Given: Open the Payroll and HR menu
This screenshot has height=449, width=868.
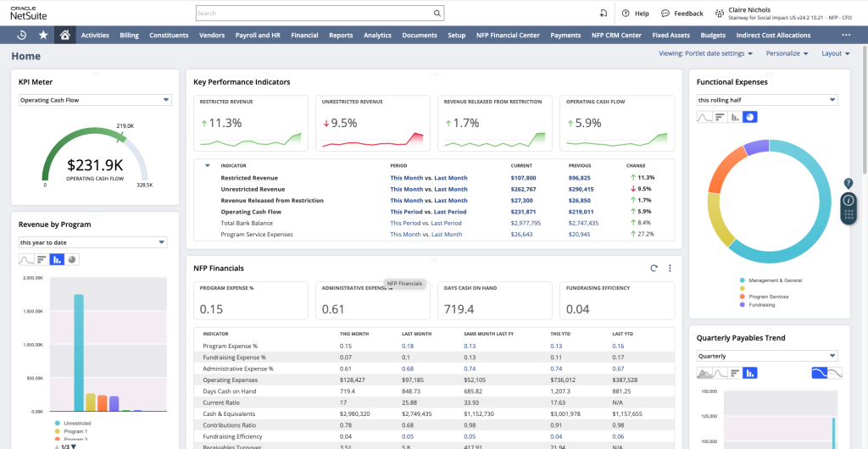Looking at the screenshot, I should tap(258, 36).
